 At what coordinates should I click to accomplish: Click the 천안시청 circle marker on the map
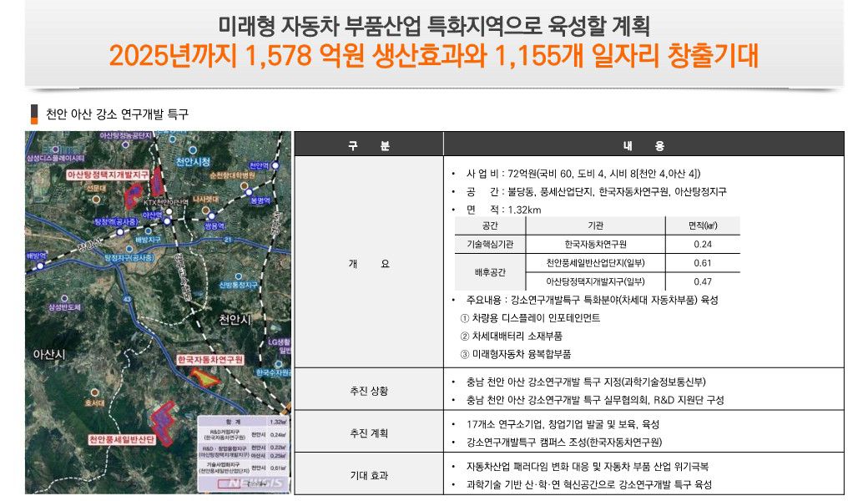pyautogui.click(x=193, y=150)
